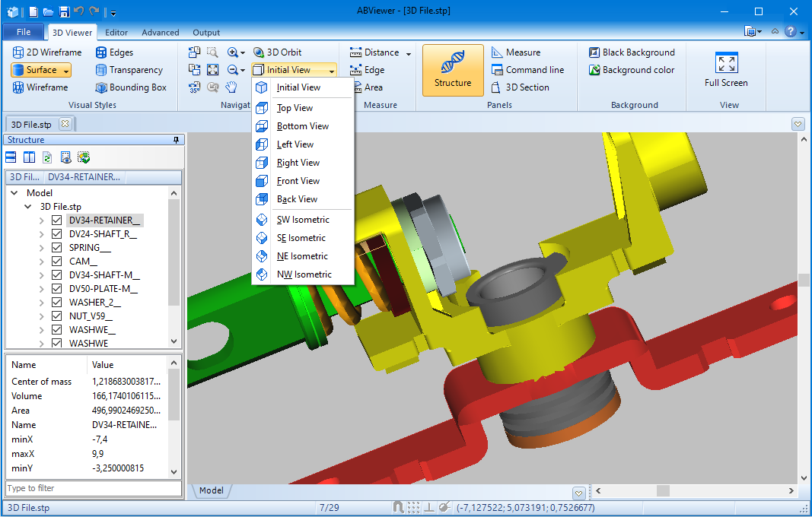Close the 3D File.stp document tab
This screenshot has width=812, height=517.
65,124
